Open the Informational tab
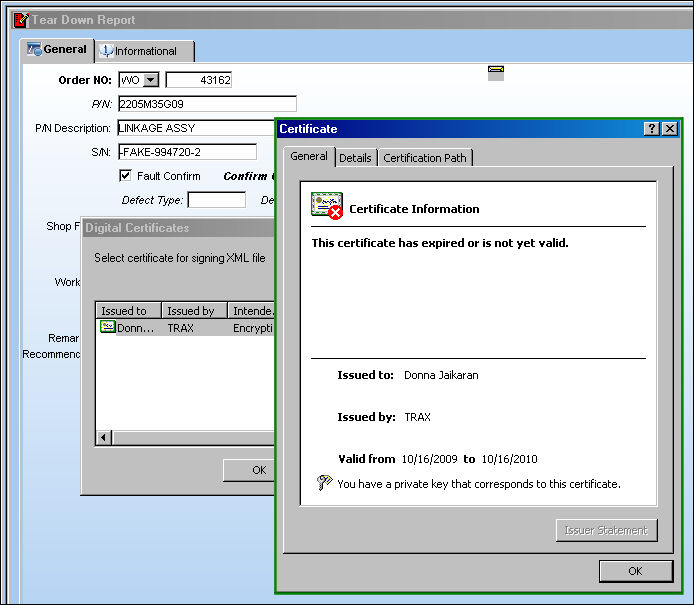The image size is (694, 605). [x=145, y=51]
